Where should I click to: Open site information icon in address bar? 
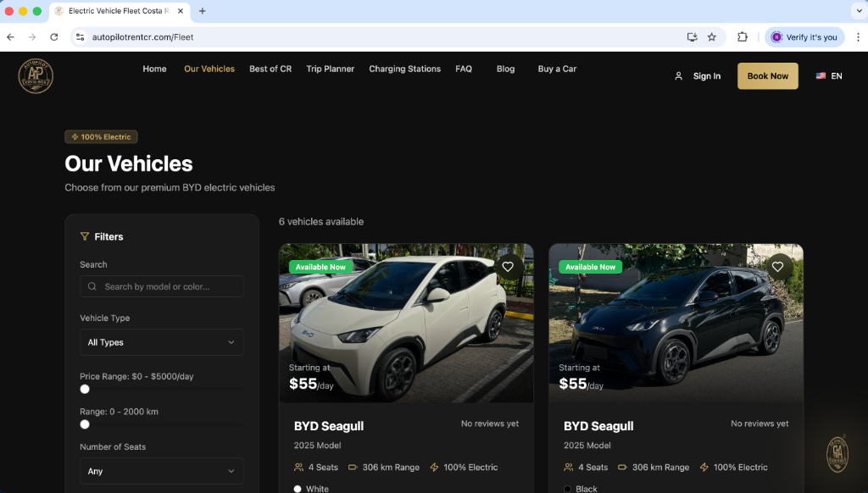[x=81, y=37]
